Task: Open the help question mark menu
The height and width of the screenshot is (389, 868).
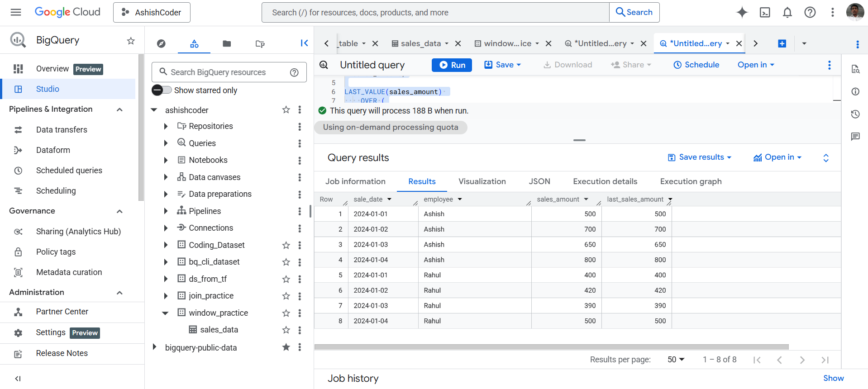Action: tap(810, 12)
